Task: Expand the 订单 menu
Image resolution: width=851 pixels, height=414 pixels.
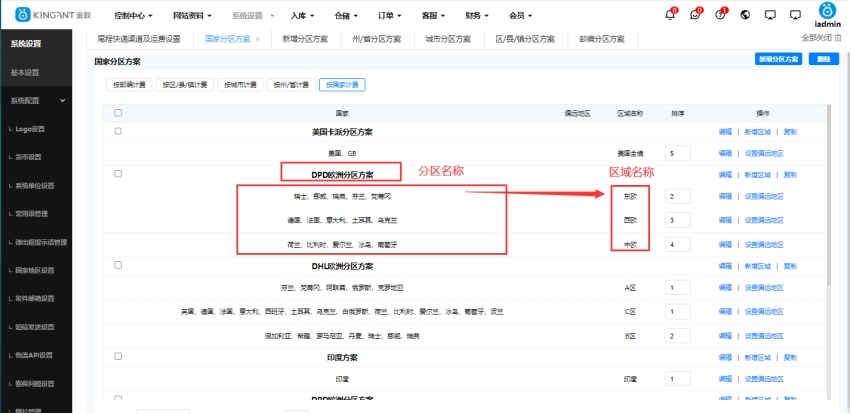Action: point(390,16)
